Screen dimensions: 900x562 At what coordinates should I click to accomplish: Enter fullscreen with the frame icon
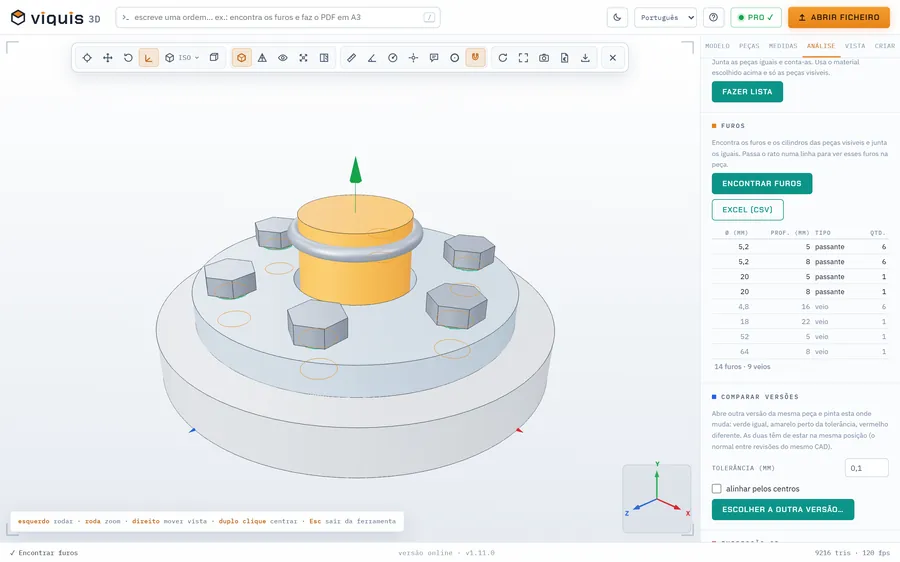[523, 57]
